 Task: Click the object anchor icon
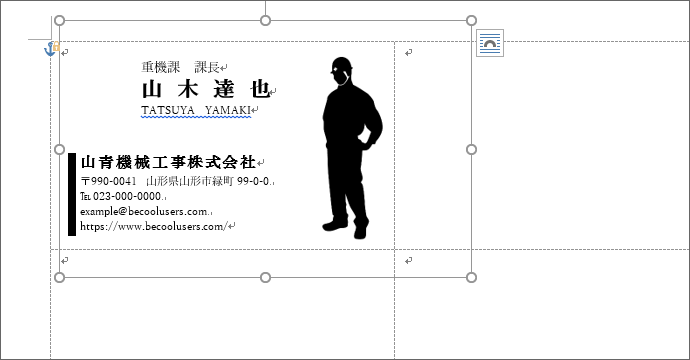click(x=51, y=48)
